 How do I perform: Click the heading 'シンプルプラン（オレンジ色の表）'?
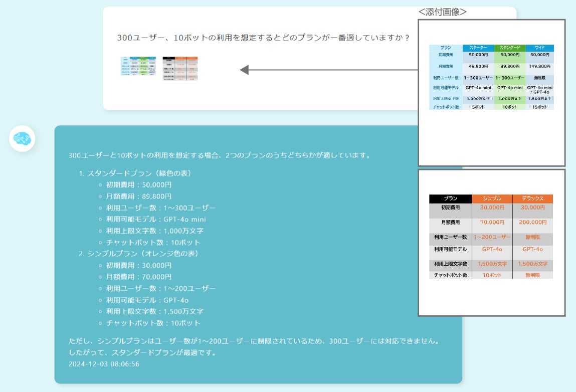point(143,254)
